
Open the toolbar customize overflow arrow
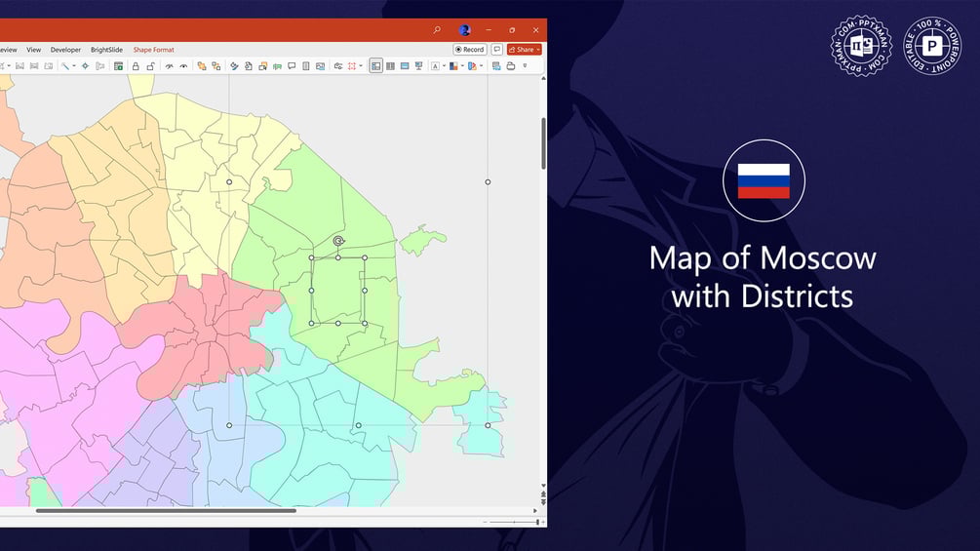pyautogui.click(x=525, y=66)
